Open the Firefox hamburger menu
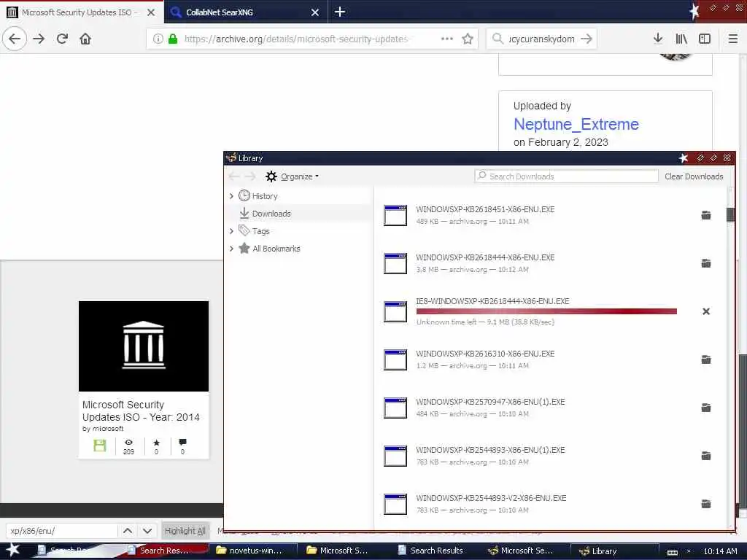 click(733, 39)
